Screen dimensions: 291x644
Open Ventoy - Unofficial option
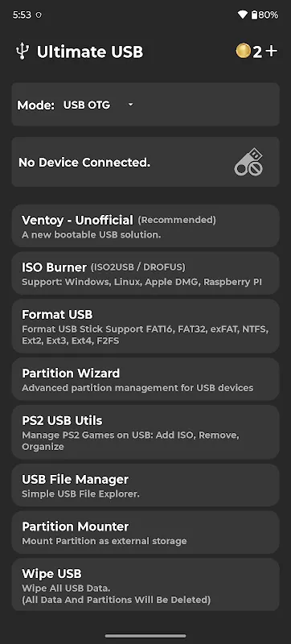click(145, 226)
